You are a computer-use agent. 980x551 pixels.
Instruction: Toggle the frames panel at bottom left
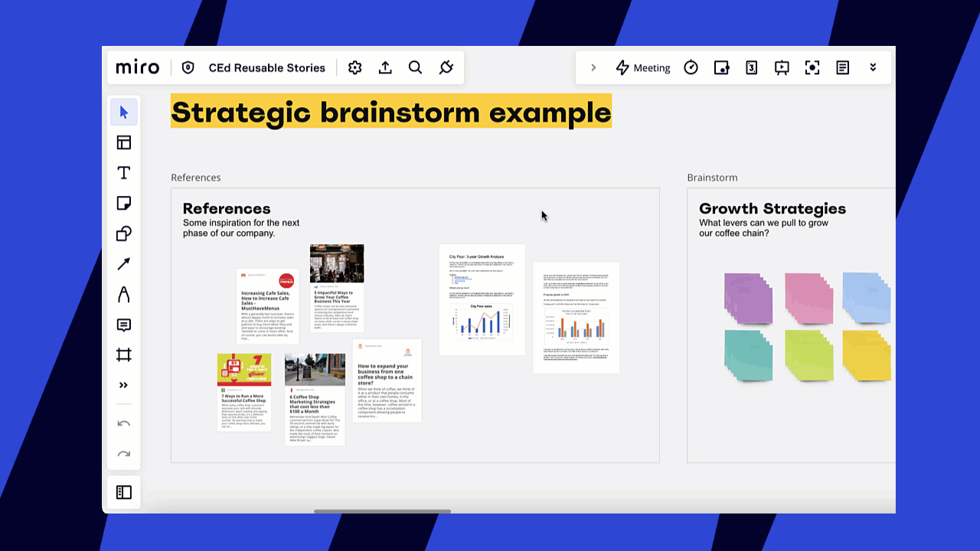[124, 493]
